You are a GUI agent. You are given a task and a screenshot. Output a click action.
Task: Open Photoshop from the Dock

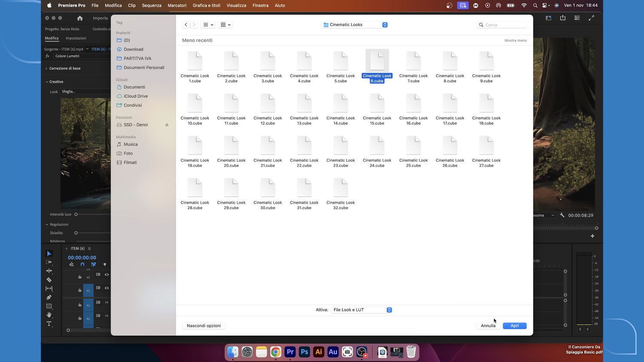click(304, 352)
